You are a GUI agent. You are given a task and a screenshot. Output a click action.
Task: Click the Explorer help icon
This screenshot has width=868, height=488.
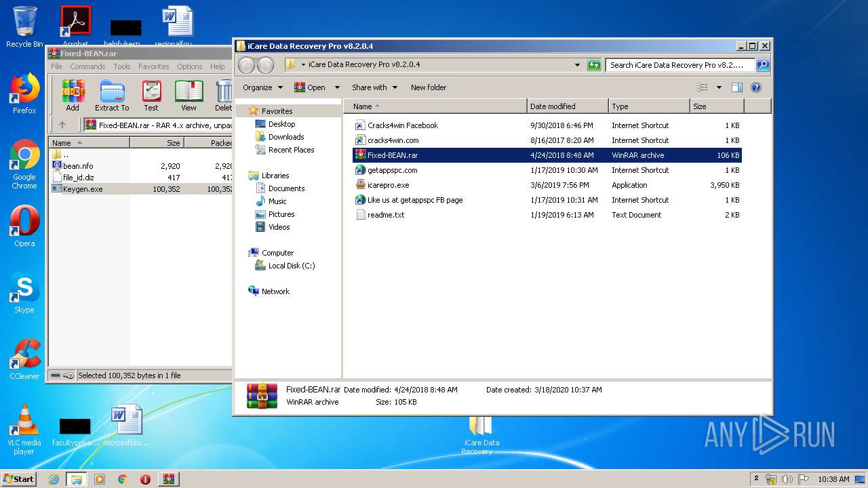[756, 87]
